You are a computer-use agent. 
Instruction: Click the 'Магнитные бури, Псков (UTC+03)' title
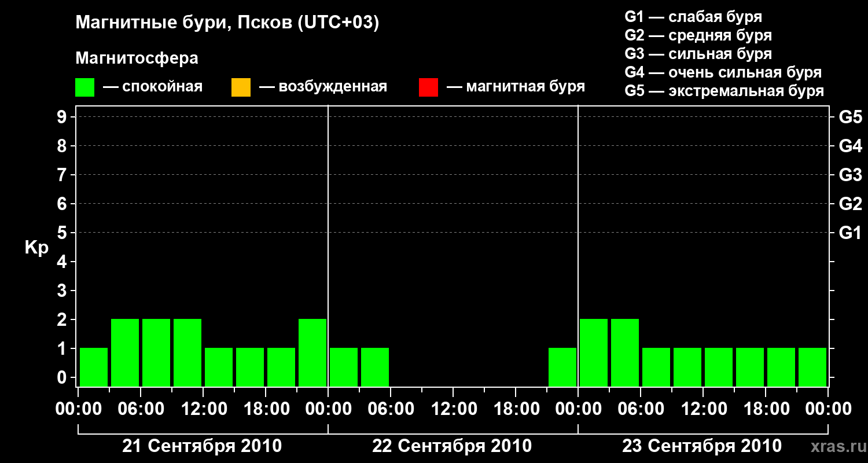click(x=227, y=23)
